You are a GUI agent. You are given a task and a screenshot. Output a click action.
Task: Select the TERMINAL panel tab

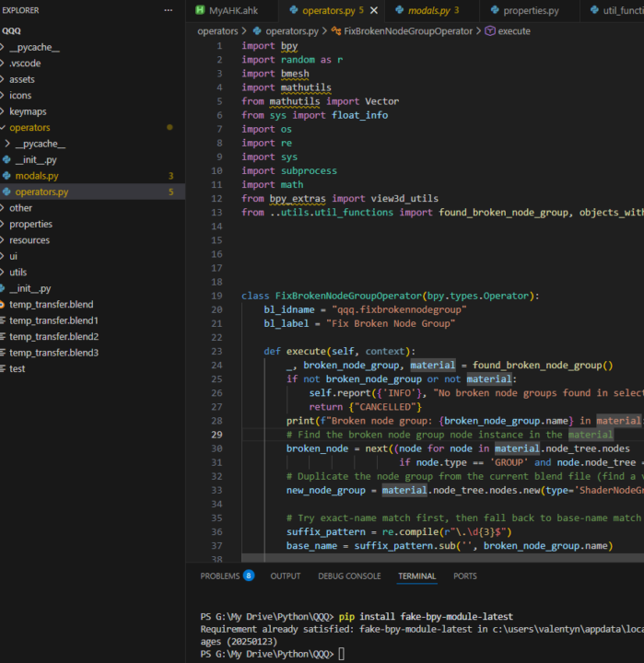point(416,576)
